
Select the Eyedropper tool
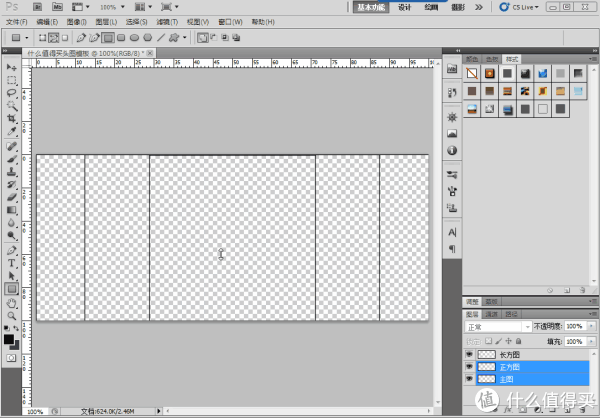[11, 131]
